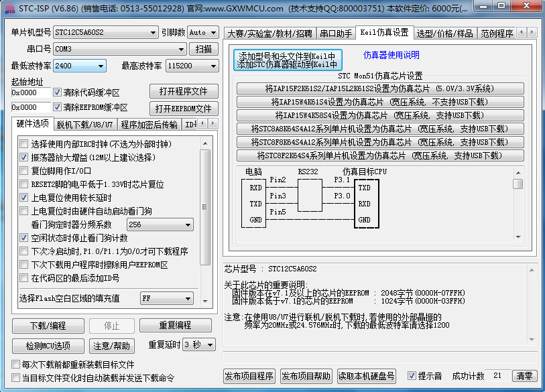This screenshot has width=545, height=392.
Task: Toggle RESET2脚的电平低于1.33V时芯片复位
Action: click(23, 184)
